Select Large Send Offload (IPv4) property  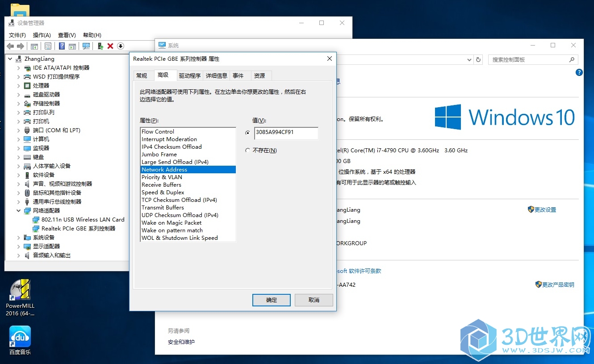pos(188,162)
